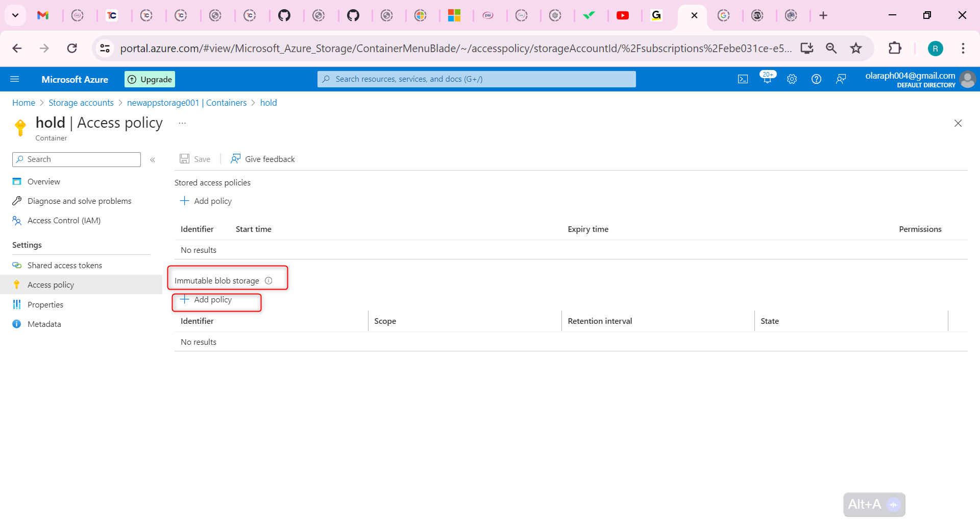Open the Default Directory account avatar

click(968, 79)
